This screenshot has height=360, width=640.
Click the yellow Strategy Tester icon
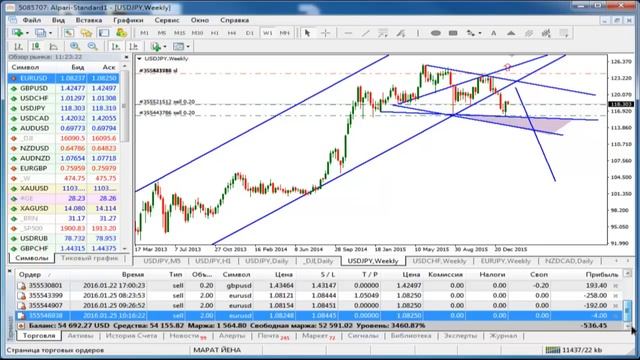(x=121, y=33)
